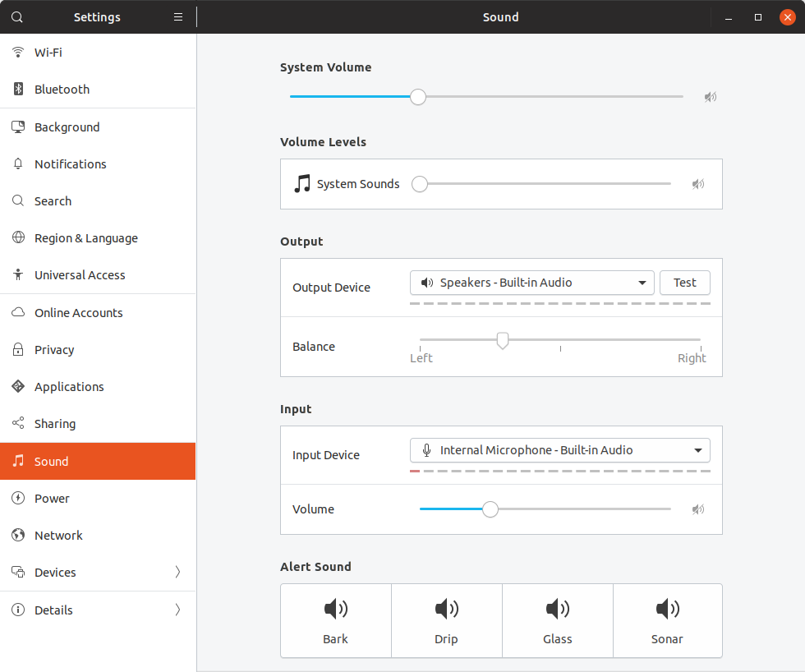Click the Search magnifier icon in sidebar list
Screen dimensions: 805x672
pos(18,200)
